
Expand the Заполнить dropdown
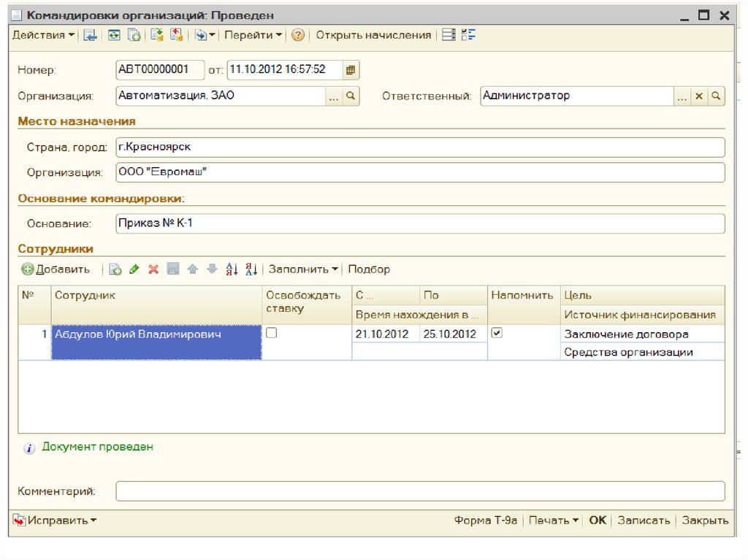pos(303,269)
